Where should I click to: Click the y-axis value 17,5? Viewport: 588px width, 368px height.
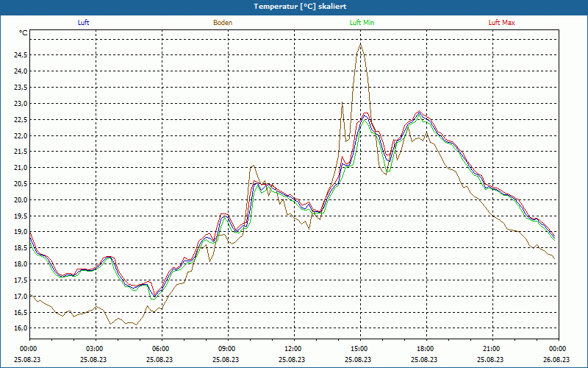21,280
